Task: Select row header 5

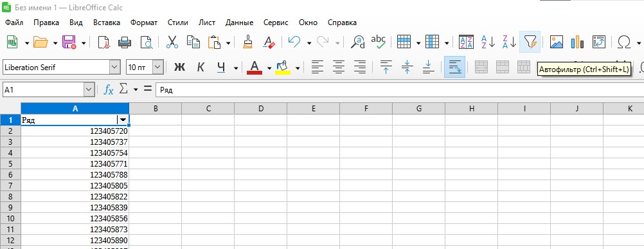Action: click(10, 163)
